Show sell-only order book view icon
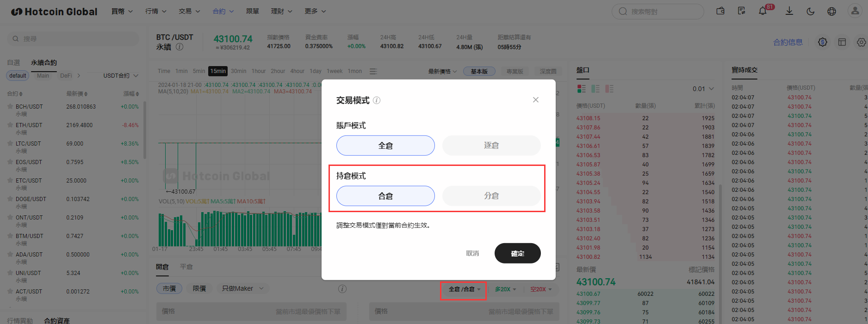Image resolution: width=868 pixels, height=324 pixels. 609,89
